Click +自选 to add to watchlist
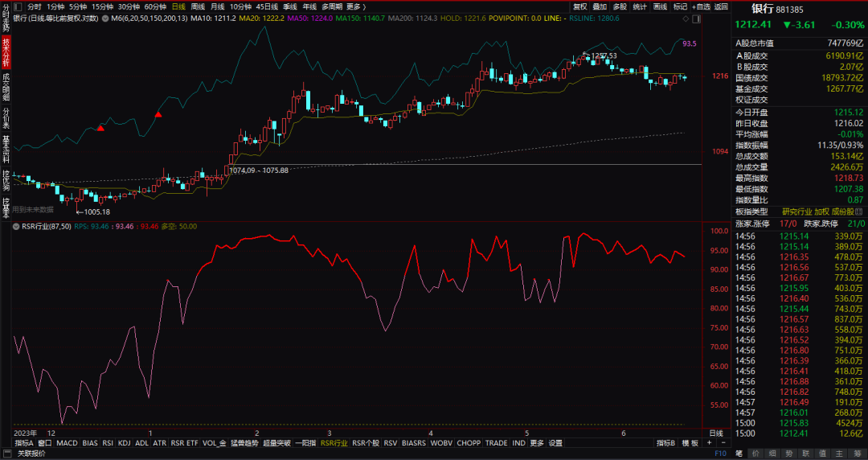 [701, 6]
